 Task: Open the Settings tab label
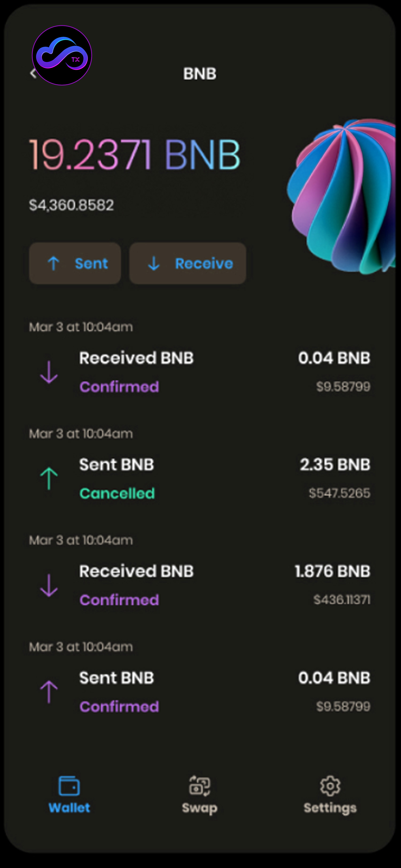point(330,808)
